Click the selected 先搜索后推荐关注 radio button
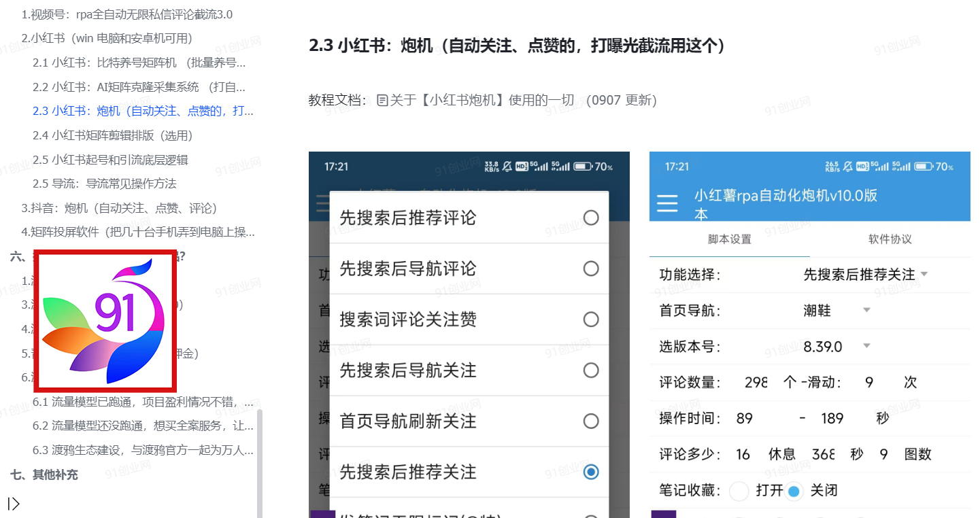This screenshot has width=980, height=518. pyautogui.click(x=591, y=472)
